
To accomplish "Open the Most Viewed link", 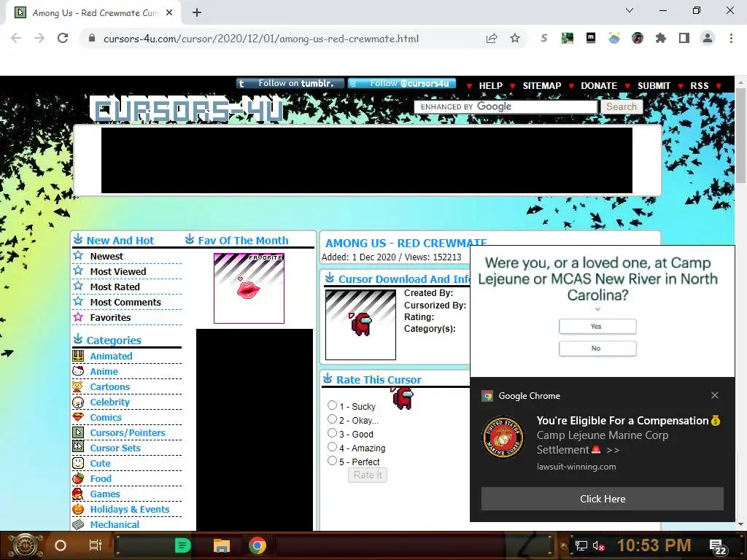I will coord(118,271).
